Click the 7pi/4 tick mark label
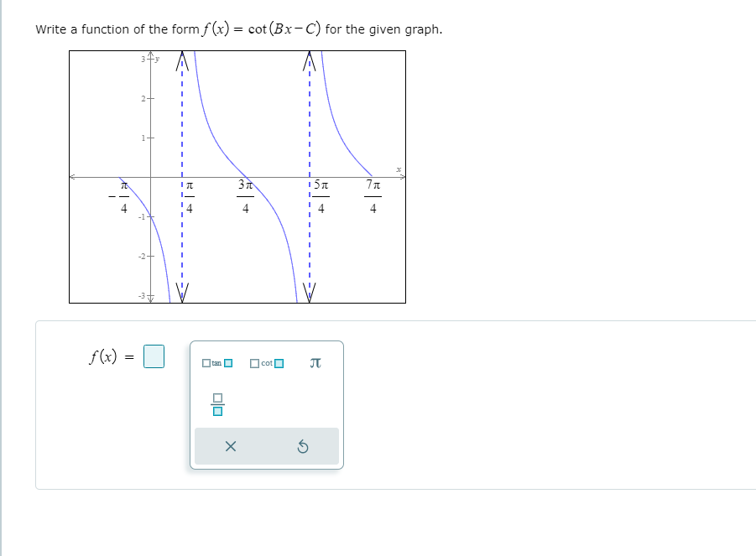This screenshot has width=756, height=556. [x=373, y=194]
